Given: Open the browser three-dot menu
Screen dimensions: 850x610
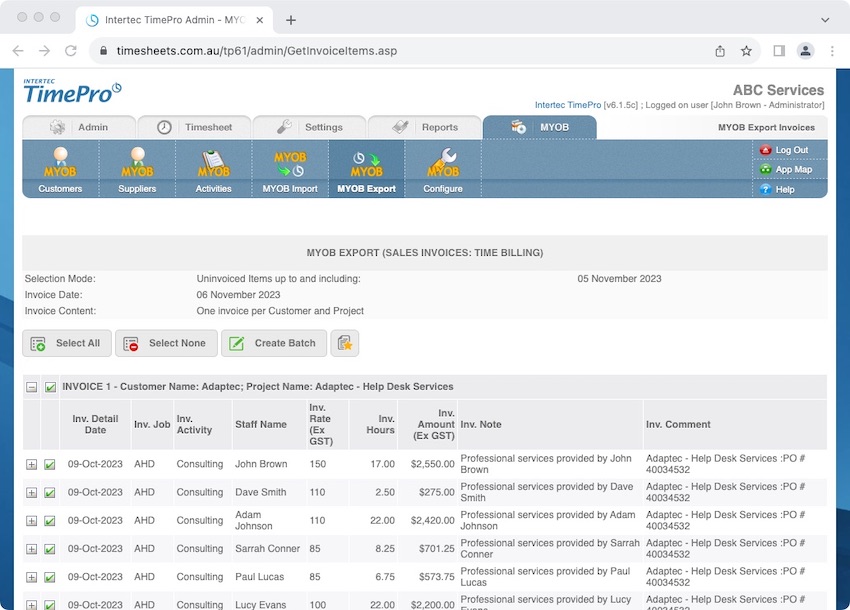Looking at the screenshot, I should coord(832,51).
